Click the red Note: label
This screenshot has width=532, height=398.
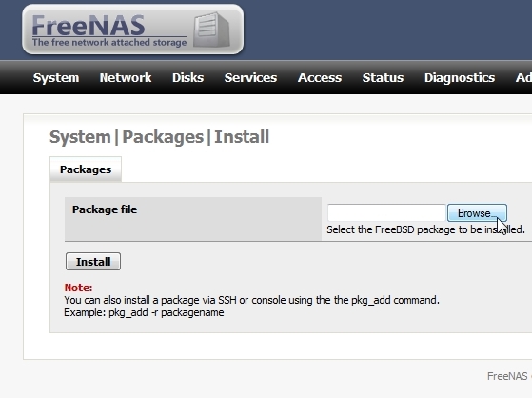(78, 288)
